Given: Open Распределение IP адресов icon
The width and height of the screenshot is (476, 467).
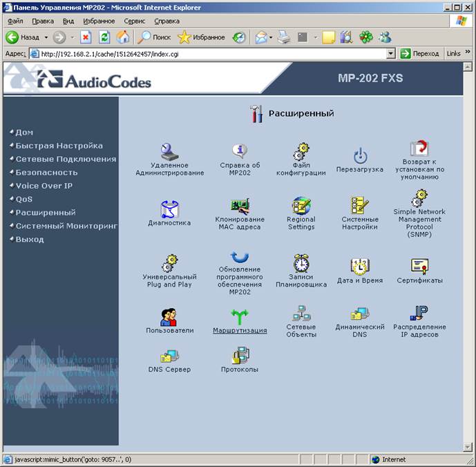Looking at the screenshot, I should 419,314.
